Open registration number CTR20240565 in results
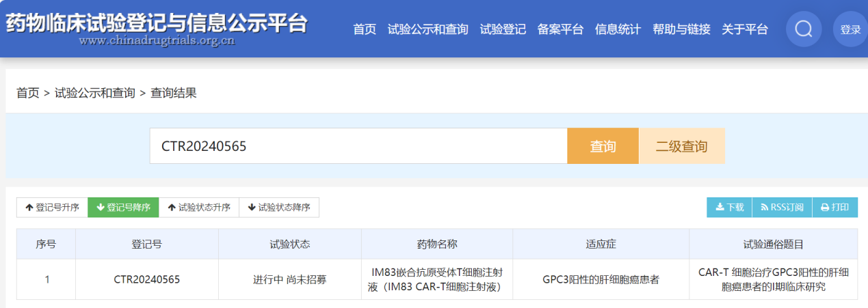868x308 pixels. click(146, 279)
